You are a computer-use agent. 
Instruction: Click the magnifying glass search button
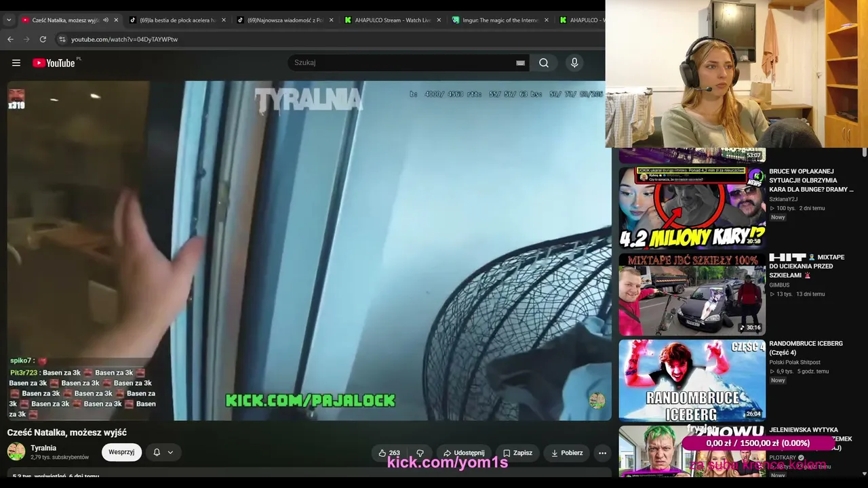coord(544,63)
